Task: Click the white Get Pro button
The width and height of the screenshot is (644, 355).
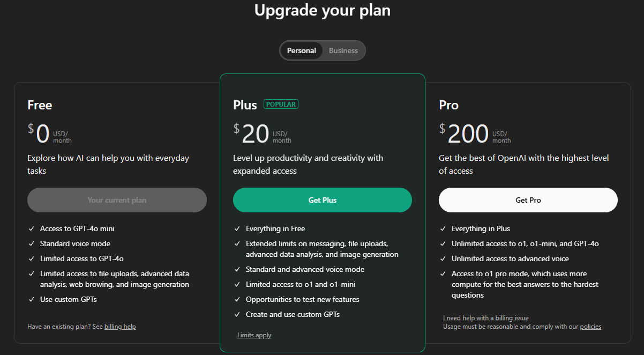Action: [x=528, y=200]
